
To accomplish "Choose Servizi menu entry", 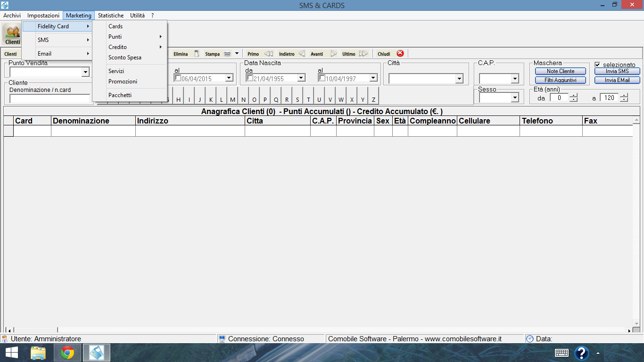I will [x=130, y=71].
